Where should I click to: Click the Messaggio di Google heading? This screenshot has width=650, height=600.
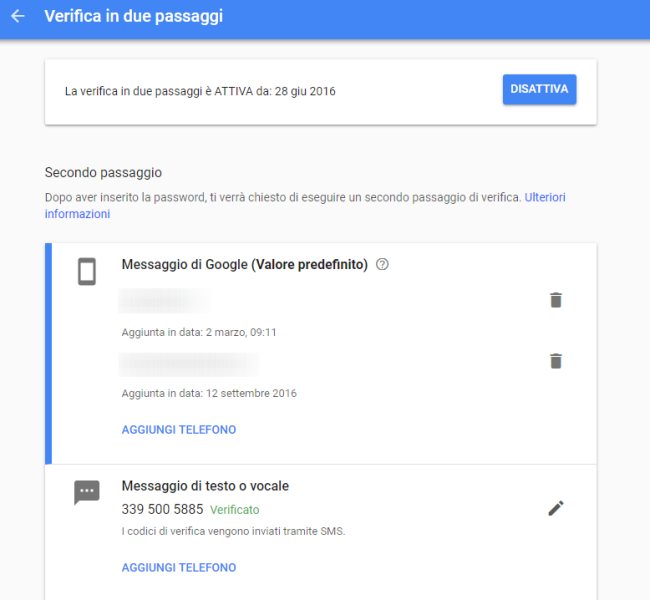coord(245,265)
